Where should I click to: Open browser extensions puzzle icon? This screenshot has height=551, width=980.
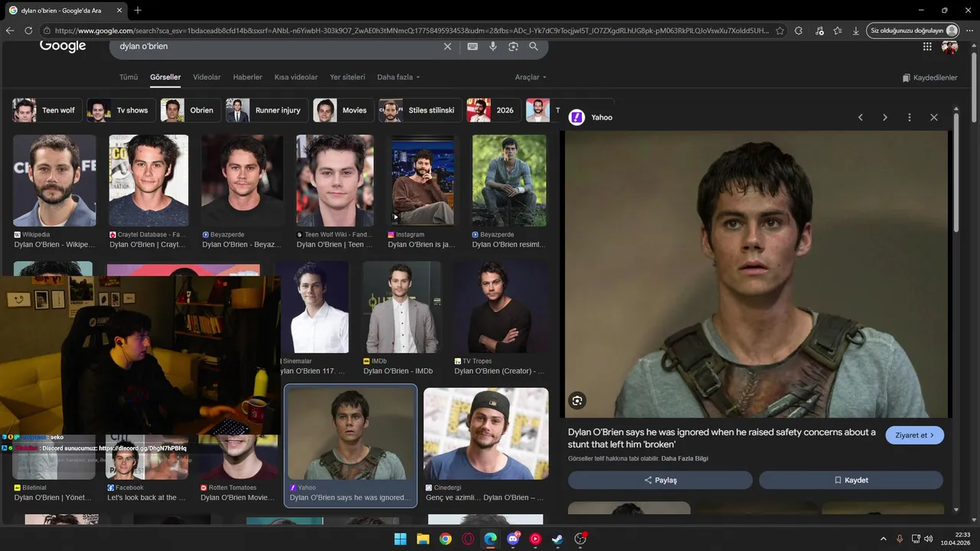(799, 31)
